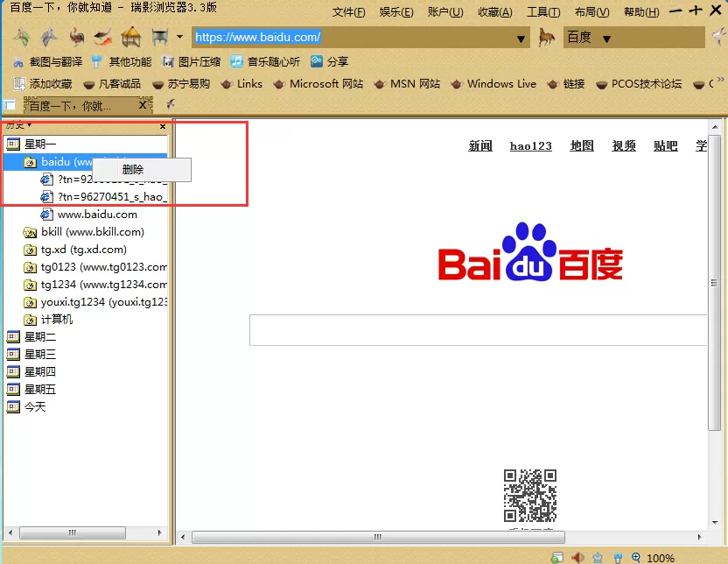Expand the tg1234 (www.tg1234.com) folder
This screenshot has width=728, height=564.
(x=95, y=285)
